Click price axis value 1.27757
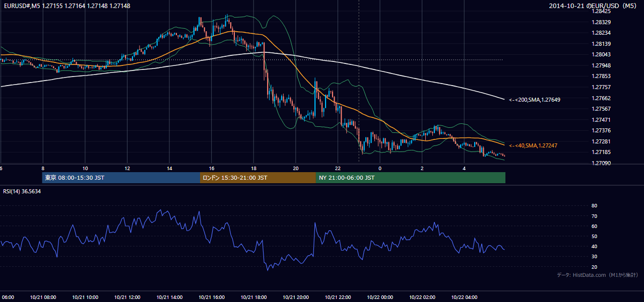Viewport: 644px width, 302px height. tap(601, 87)
